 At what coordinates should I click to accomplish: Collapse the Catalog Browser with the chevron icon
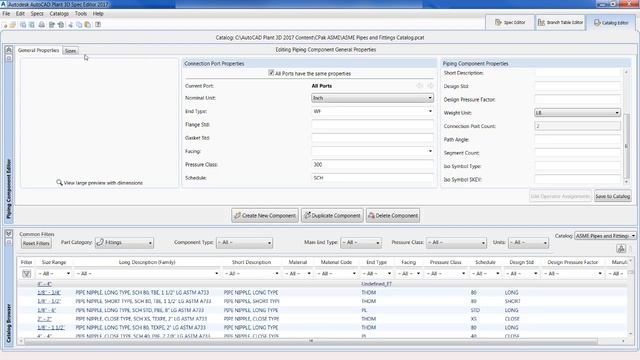9,233
